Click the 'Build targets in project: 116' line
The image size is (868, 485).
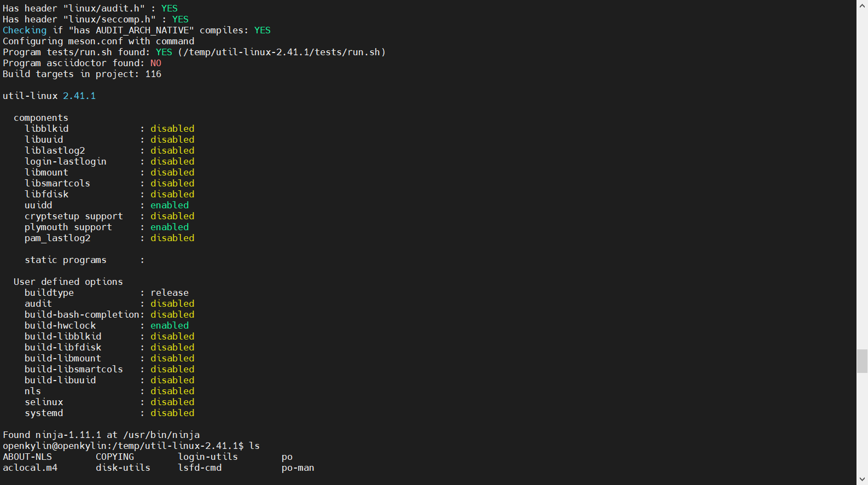pos(82,74)
